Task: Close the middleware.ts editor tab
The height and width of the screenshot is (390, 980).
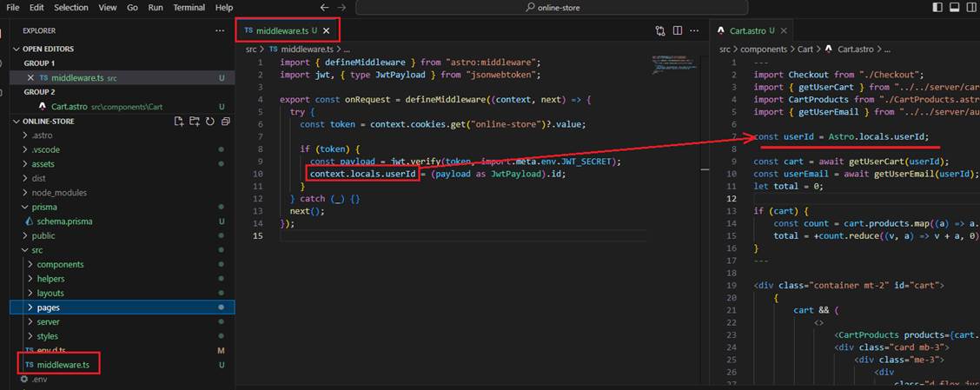Action: click(326, 30)
